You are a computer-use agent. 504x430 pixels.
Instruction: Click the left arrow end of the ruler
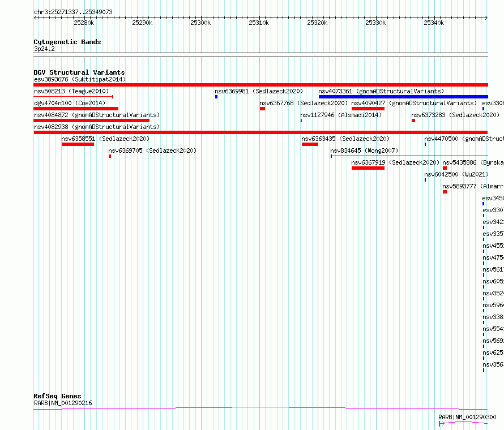click(35, 18)
